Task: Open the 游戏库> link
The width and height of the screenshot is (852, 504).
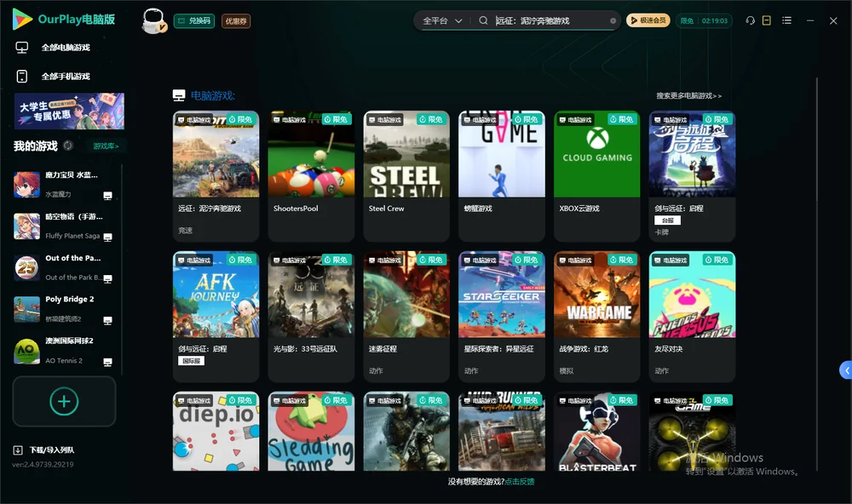Action: pyautogui.click(x=106, y=146)
